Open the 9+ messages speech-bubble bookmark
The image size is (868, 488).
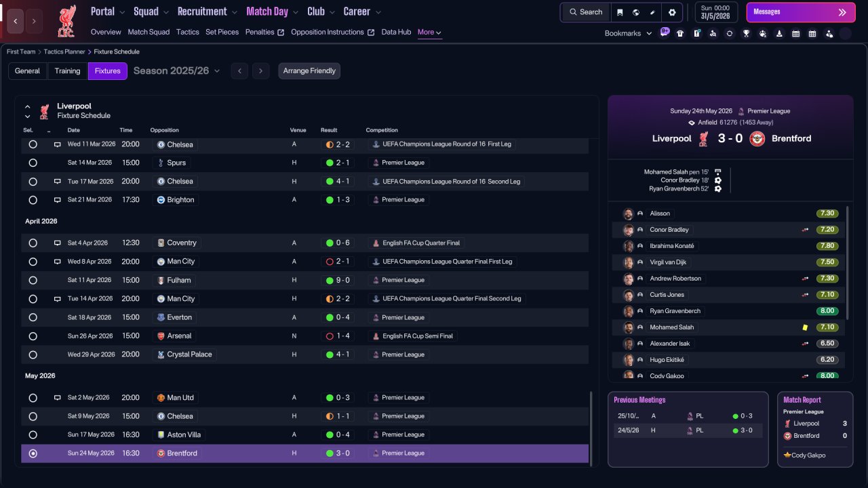coord(665,32)
